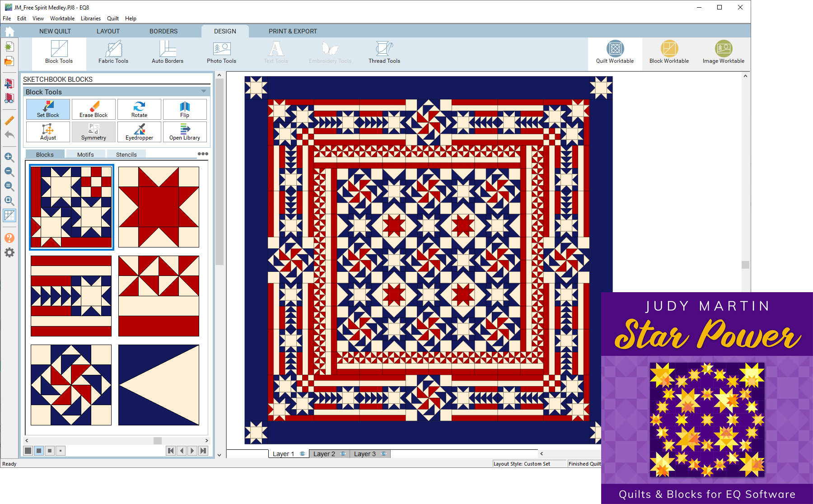Collapse the Block Tools panel arrow
The image size is (813, 504).
click(204, 91)
